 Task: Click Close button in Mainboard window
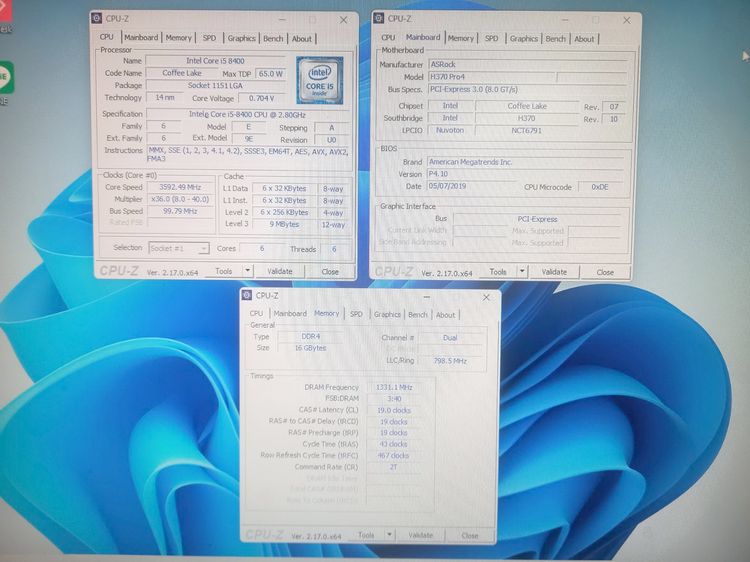(605, 272)
